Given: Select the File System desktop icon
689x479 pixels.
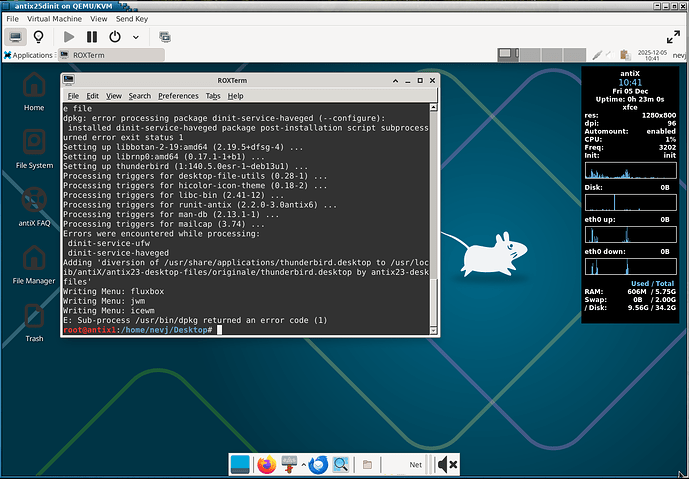Looking at the screenshot, I should (34, 149).
